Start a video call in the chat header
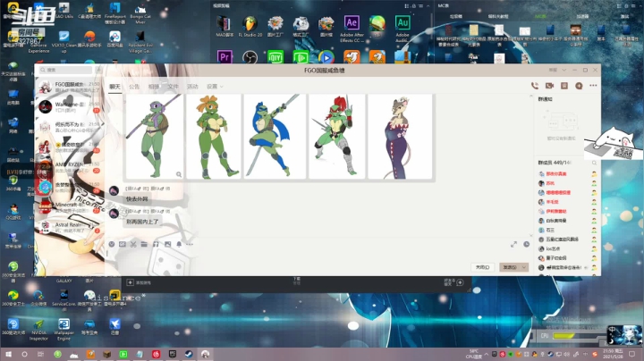Viewport: 644px width, 361px height. (x=549, y=86)
